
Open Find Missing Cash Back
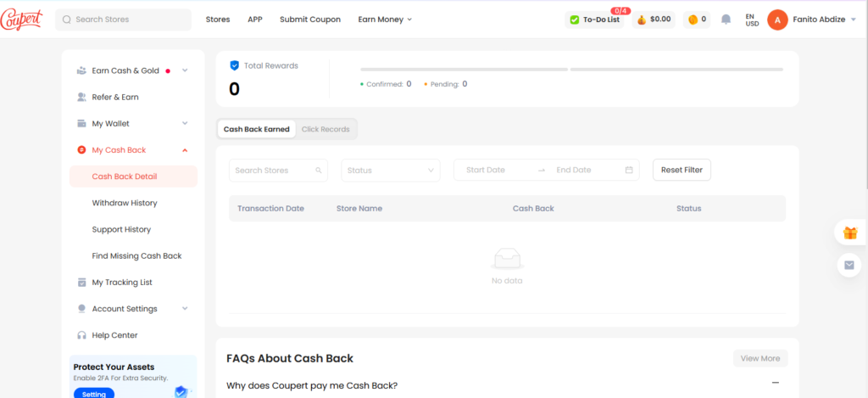tap(136, 256)
